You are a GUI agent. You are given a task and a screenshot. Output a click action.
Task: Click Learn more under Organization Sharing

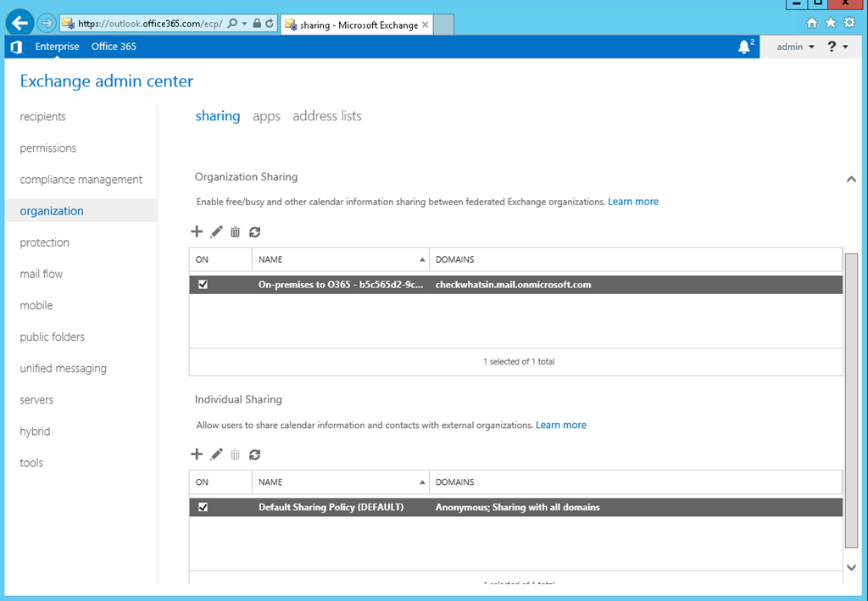633,202
